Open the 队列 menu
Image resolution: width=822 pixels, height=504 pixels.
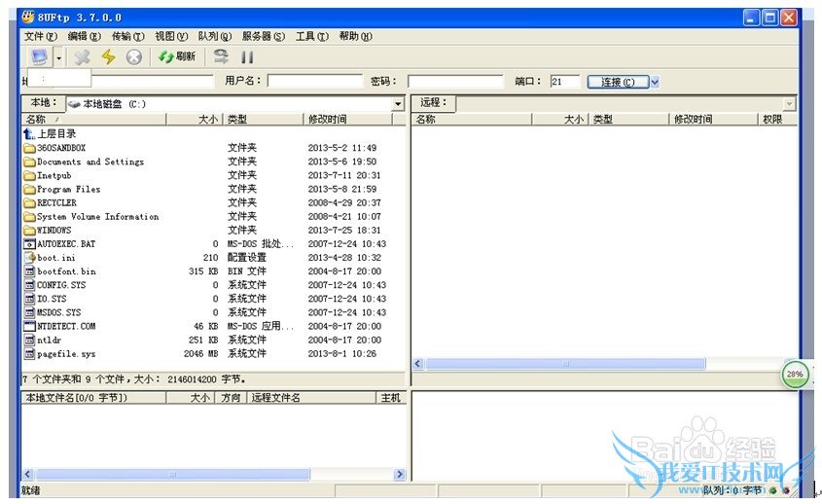(215, 36)
